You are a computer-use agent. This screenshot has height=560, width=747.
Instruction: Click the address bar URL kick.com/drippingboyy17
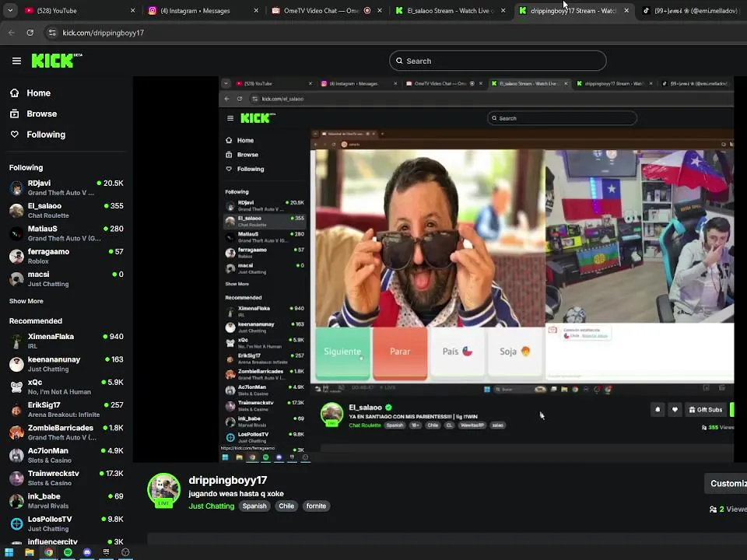coord(103,33)
